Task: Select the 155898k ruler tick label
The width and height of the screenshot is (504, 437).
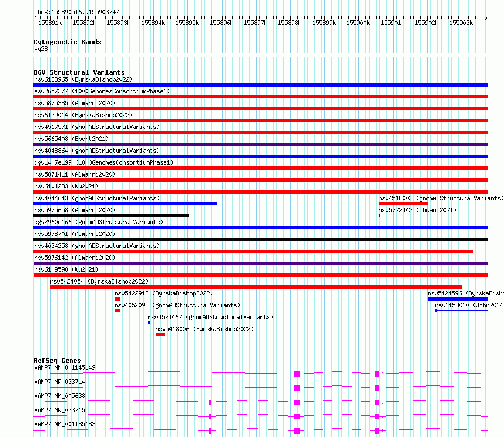Action: click(289, 23)
